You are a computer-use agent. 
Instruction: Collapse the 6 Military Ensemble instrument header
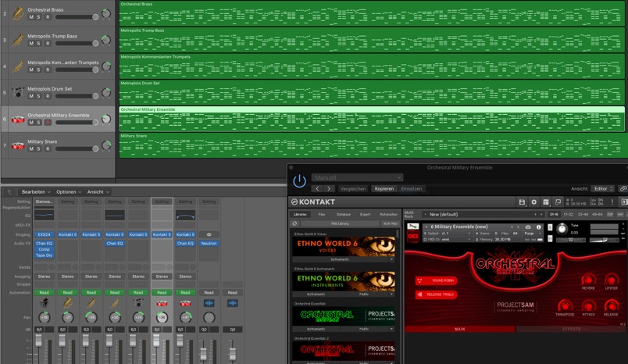click(x=426, y=227)
